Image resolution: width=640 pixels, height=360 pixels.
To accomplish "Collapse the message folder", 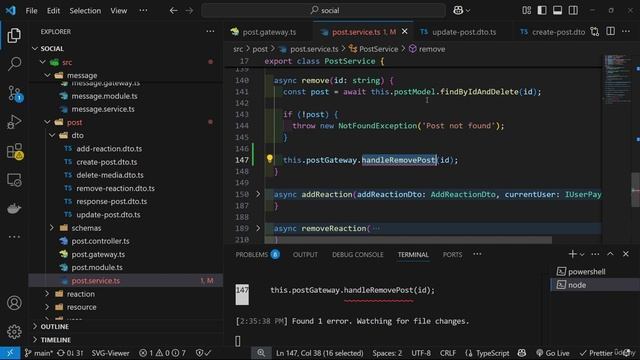I will (47, 76).
